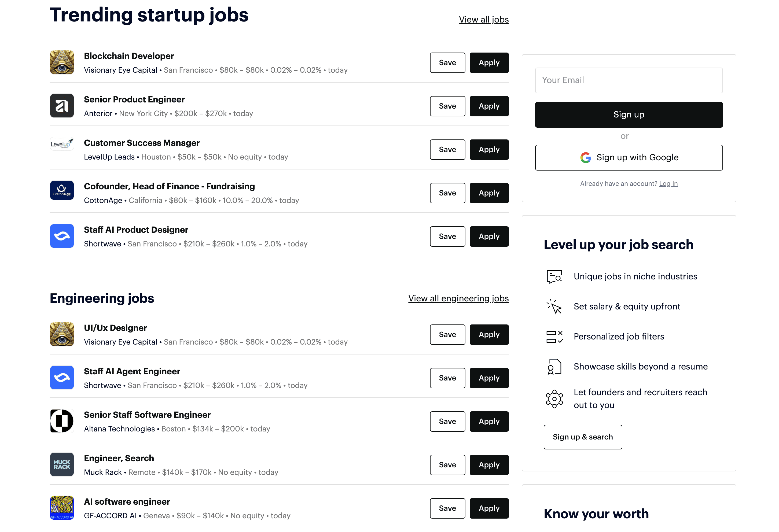The width and height of the screenshot is (779, 532).
Task: Apply to the Engineer, Search job
Action: click(x=489, y=465)
